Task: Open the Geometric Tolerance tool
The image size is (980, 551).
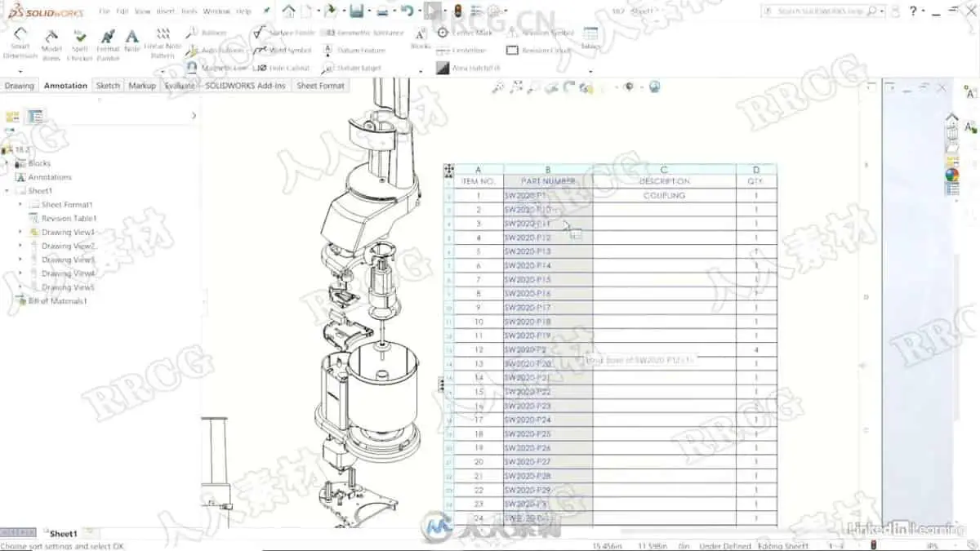Action: (363, 33)
